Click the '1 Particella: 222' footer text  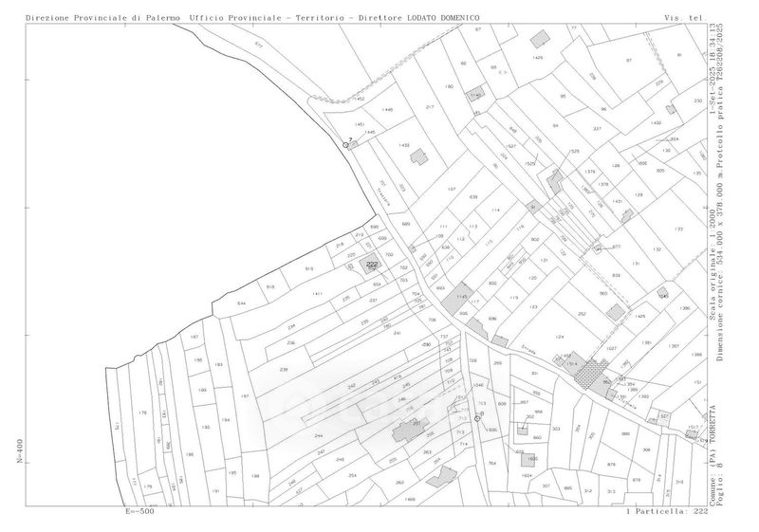(x=667, y=511)
